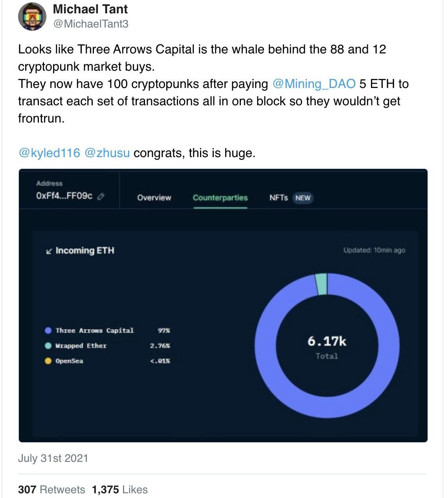This screenshot has width=448, height=498.
Task: Click the teal Wrapped Ether legend dot
Action: click(48, 346)
